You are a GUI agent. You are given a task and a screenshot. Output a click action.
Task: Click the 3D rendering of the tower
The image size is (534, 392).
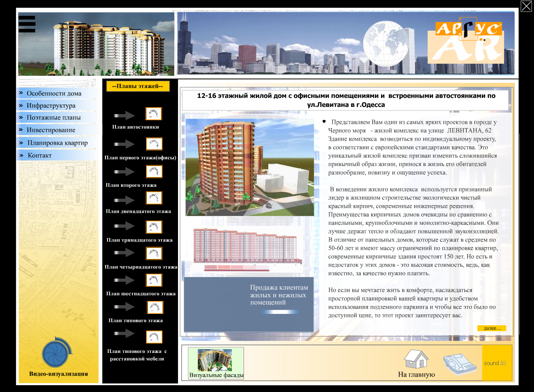pos(250,167)
